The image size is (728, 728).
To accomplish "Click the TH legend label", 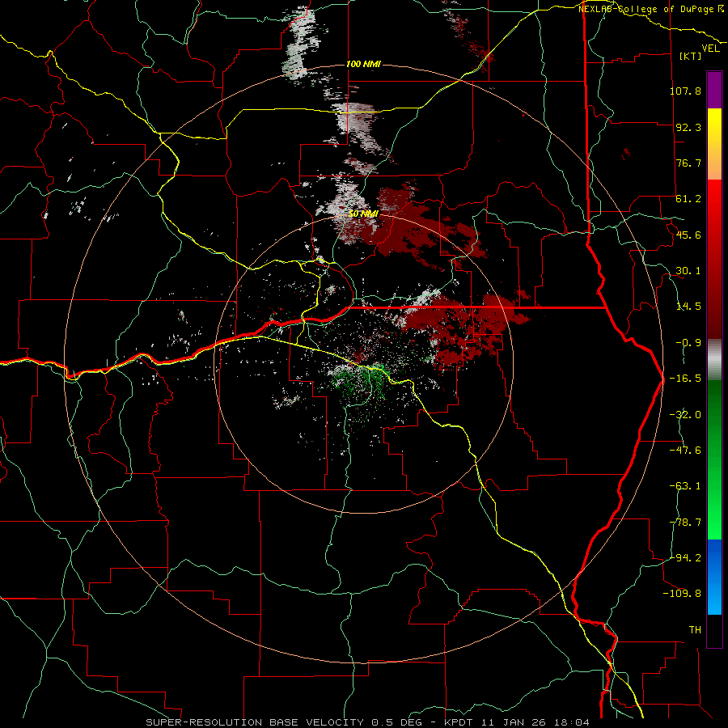I will [695, 630].
